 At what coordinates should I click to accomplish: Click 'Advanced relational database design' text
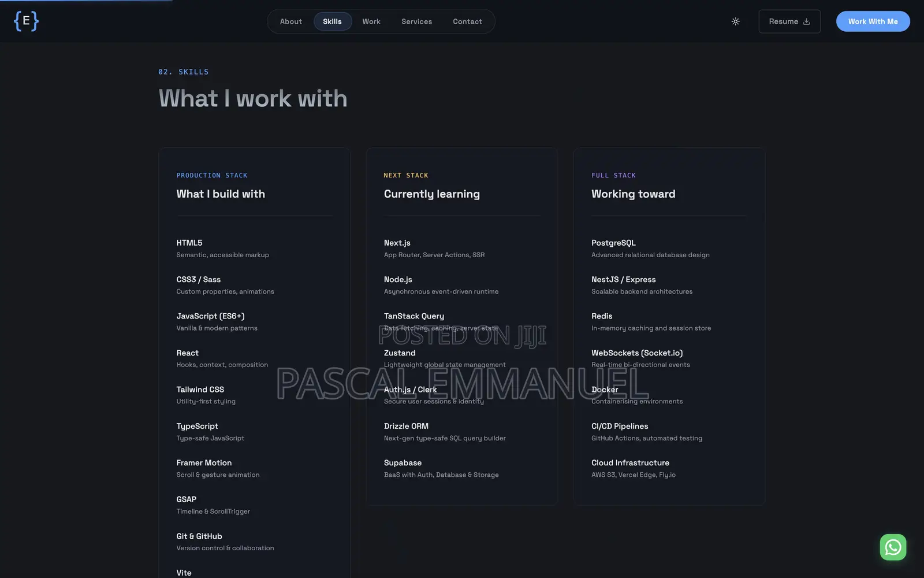(x=650, y=255)
